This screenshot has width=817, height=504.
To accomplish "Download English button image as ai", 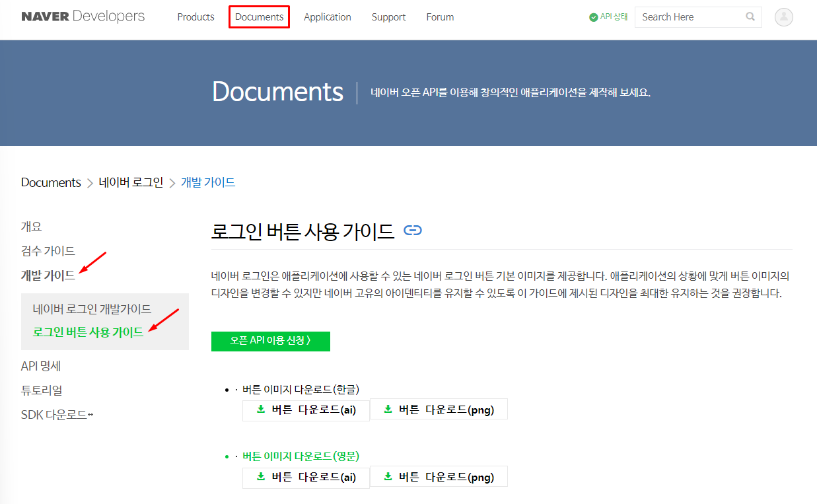I will point(306,477).
